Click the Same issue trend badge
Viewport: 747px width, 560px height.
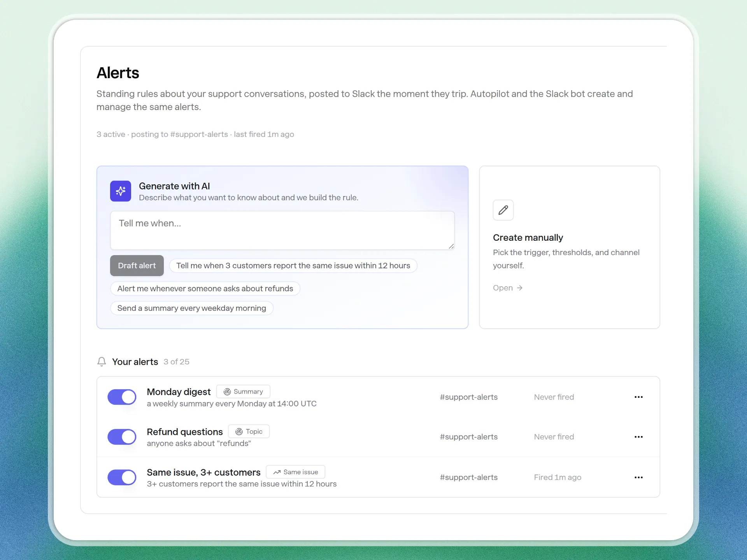point(295,472)
